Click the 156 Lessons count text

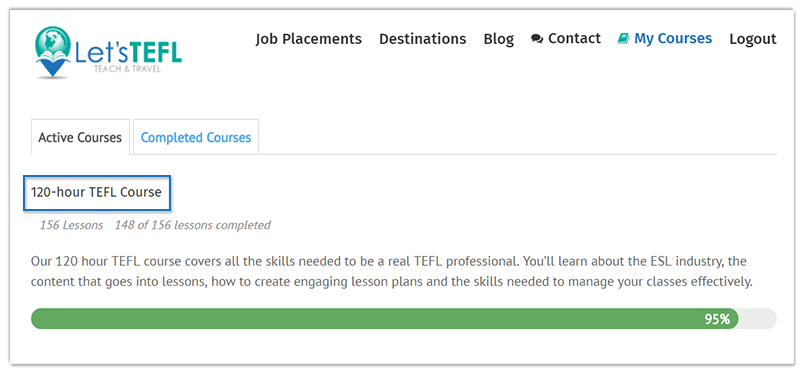(71, 225)
